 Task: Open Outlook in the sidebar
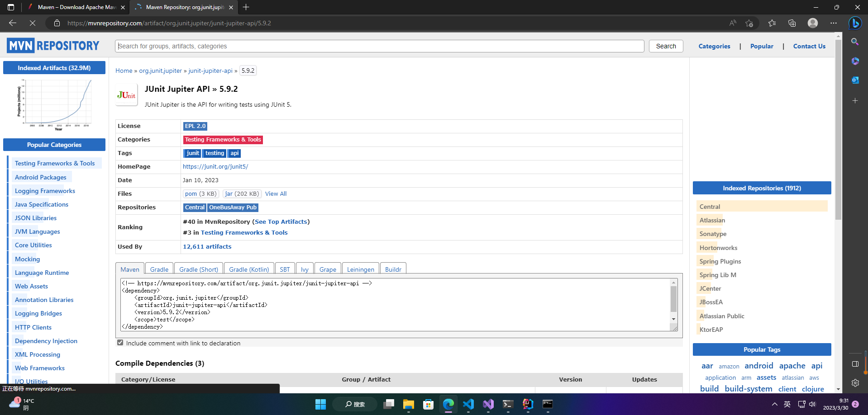(x=855, y=80)
